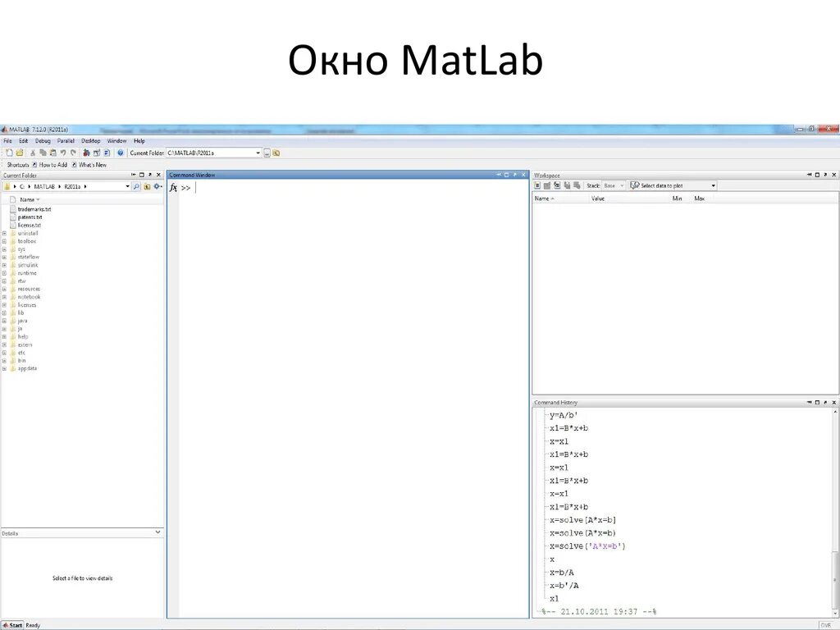Open the Profiler toolbar icon

pyautogui.click(x=107, y=153)
